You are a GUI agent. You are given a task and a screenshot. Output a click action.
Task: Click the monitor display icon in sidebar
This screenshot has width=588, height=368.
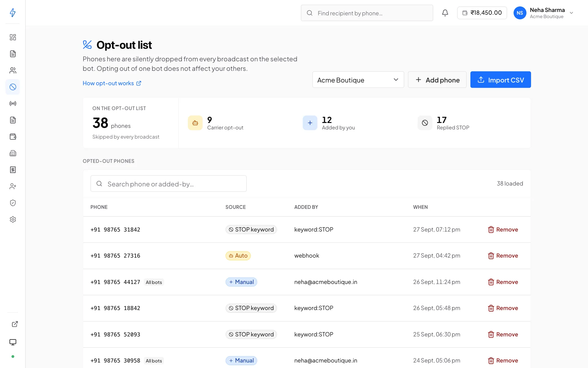pyautogui.click(x=13, y=342)
